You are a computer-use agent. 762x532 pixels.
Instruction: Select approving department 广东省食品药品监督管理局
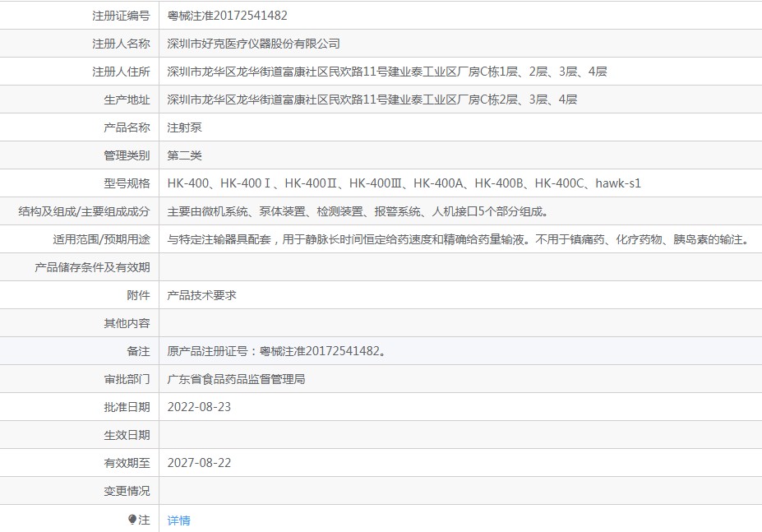pyautogui.click(x=236, y=379)
